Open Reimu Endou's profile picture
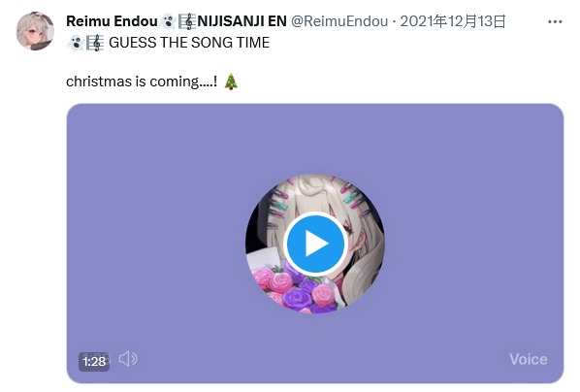 (x=35, y=31)
